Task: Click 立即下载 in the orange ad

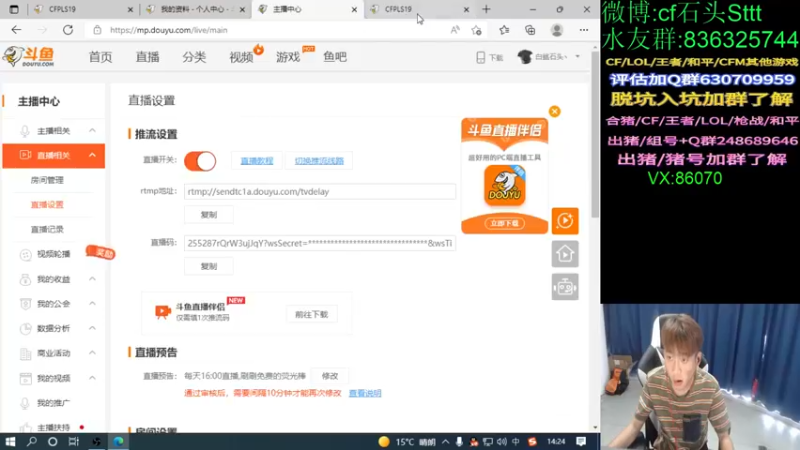Action: tap(504, 223)
